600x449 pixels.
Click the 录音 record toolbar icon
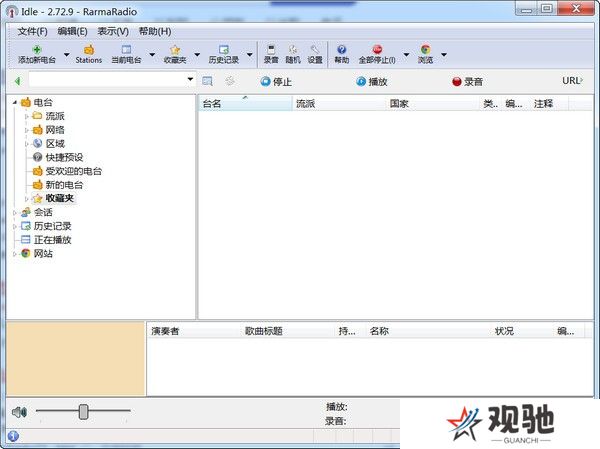tap(271, 49)
